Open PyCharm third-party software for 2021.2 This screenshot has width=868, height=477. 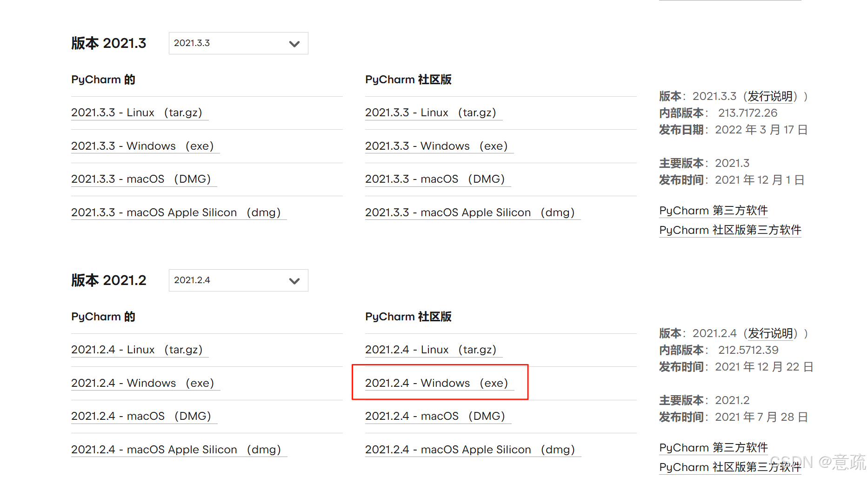point(714,448)
